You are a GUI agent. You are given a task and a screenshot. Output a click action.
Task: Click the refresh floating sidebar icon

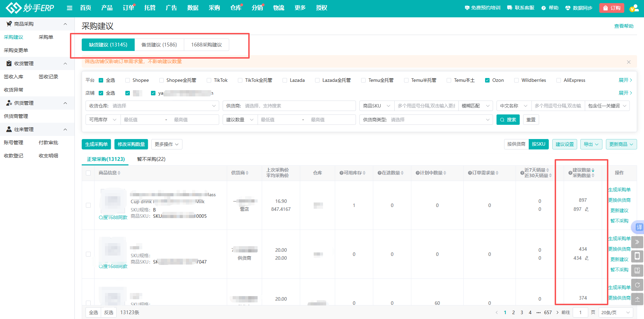pyautogui.click(x=637, y=285)
